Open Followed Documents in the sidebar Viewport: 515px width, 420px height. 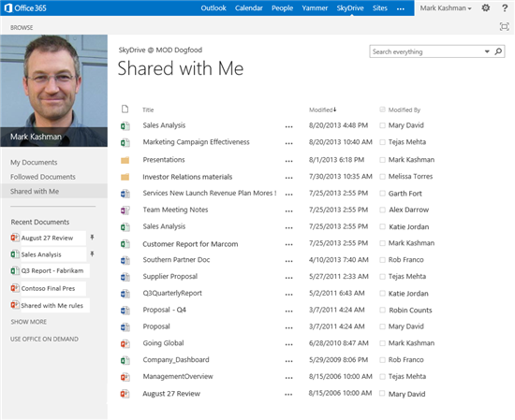point(43,177)
